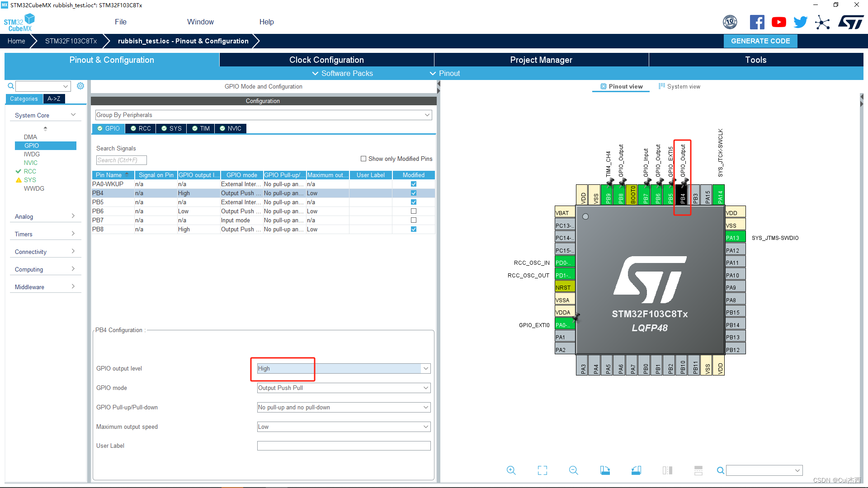
Task: Click the search icon in sidebar
Action: point(11,86)
